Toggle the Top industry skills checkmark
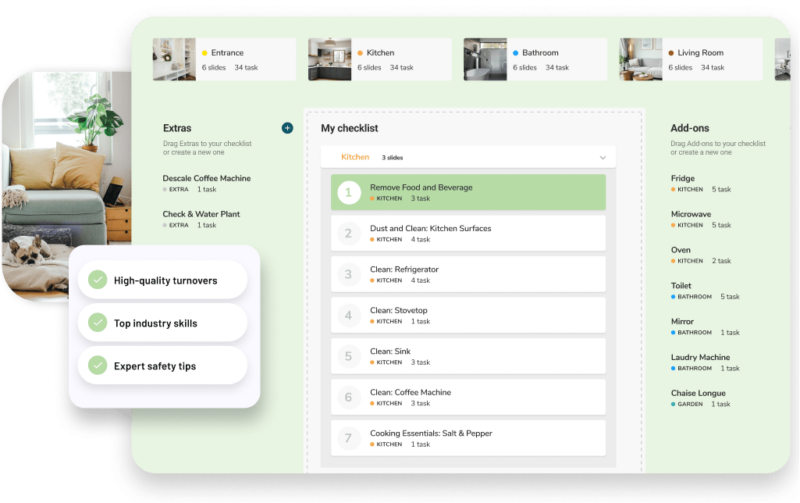800x503 pixels. pyautogui.click(x=97, y=323)
